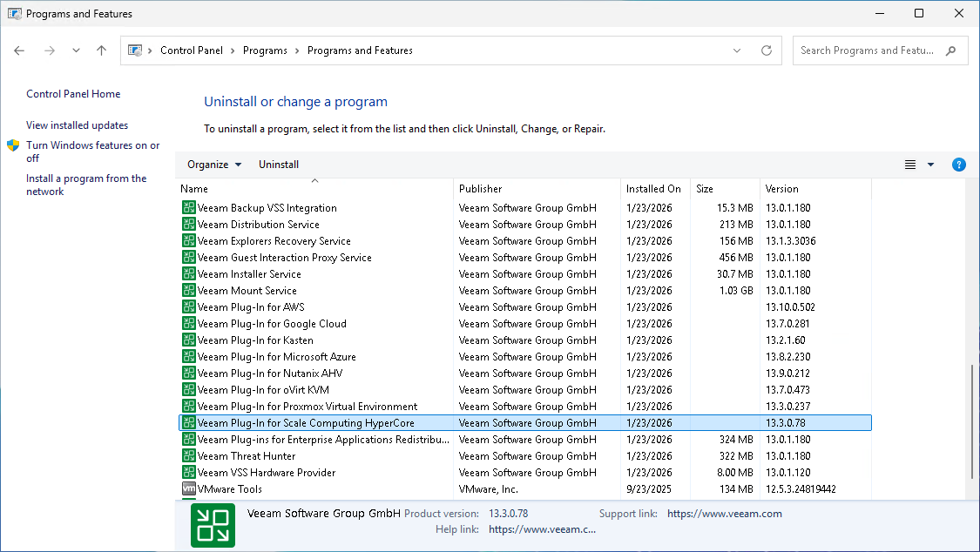
Task: Click the Windows features shield icon
Action: [x=13, y=145]
